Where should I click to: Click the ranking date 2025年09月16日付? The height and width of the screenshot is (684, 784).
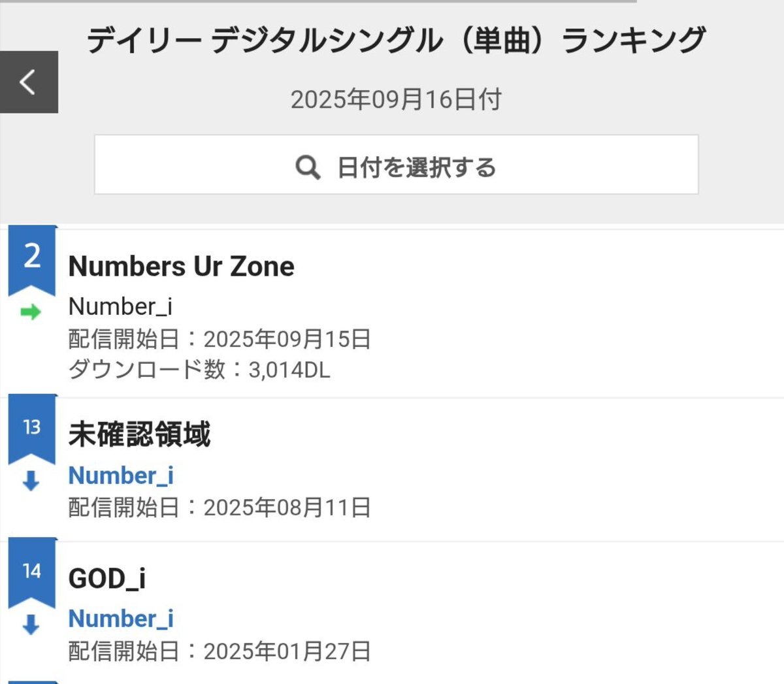tap(396, 100)
